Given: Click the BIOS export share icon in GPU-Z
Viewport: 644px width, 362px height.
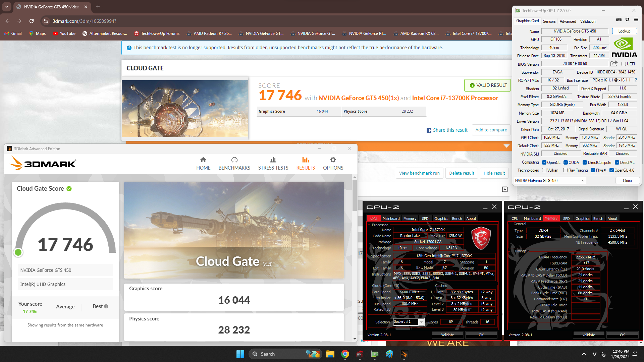Looking at the screenshot, I should [614, 64].
